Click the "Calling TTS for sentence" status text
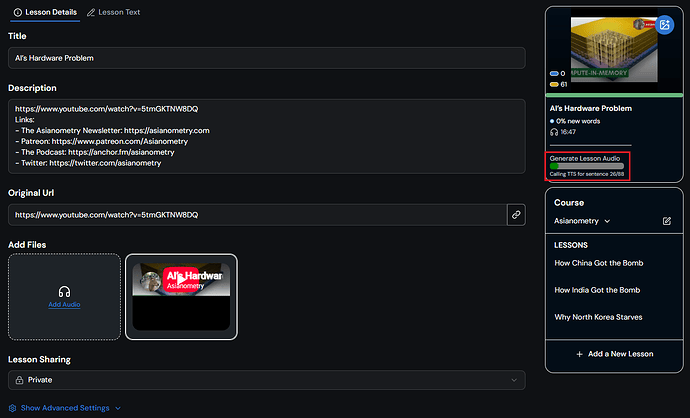The image size is (690, 418). coord(587,174)
